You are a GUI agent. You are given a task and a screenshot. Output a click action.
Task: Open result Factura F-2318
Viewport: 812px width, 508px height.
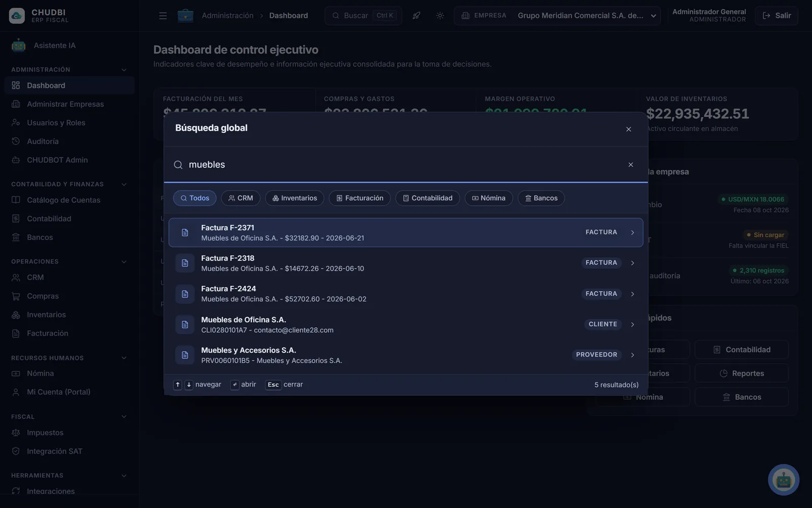click(405, 263)
